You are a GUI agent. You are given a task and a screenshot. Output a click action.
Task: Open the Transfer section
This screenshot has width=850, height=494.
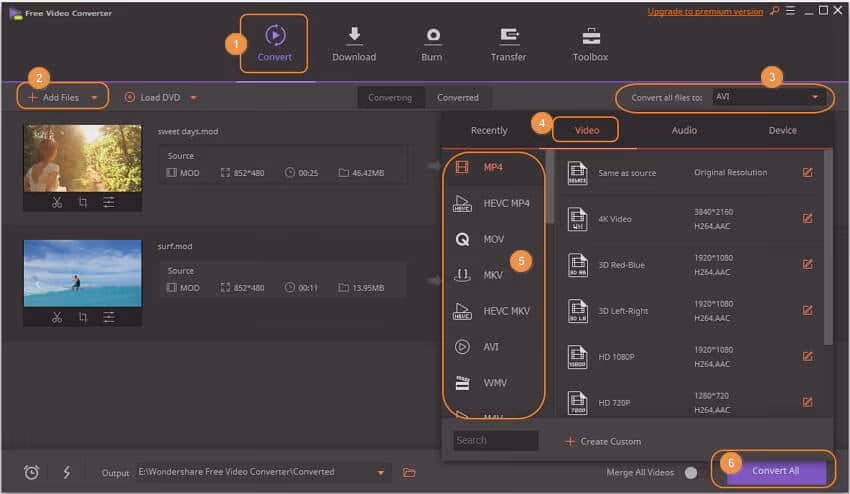pos(508,43)
